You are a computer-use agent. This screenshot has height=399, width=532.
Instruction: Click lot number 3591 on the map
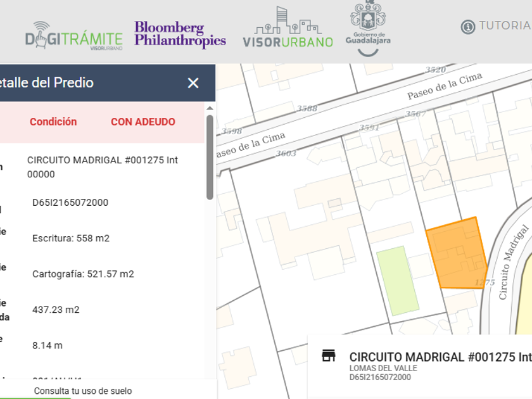point(369,127)
